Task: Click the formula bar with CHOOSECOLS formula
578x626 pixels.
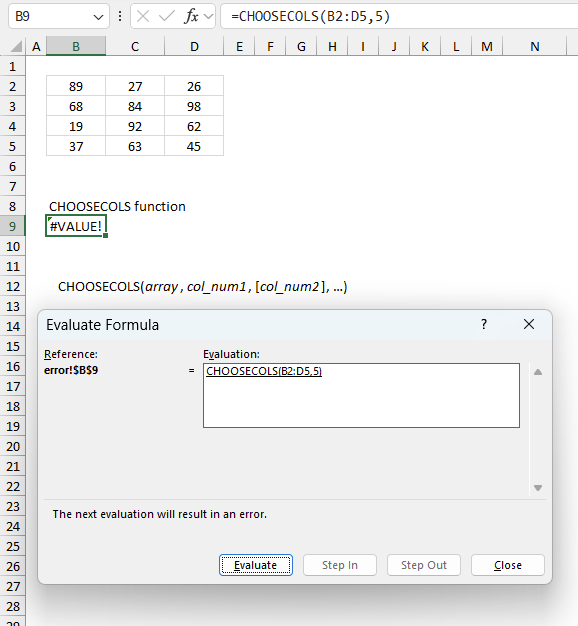Action: point(399,16)
